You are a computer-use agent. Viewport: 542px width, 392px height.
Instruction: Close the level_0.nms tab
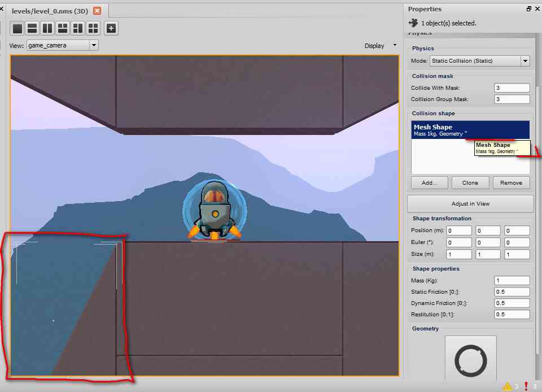(98, 11)
